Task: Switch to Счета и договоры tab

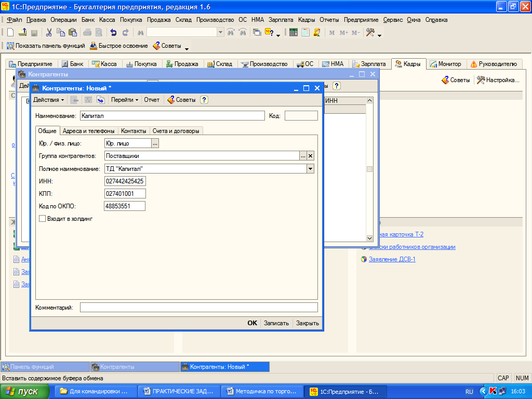Action: 176,130
